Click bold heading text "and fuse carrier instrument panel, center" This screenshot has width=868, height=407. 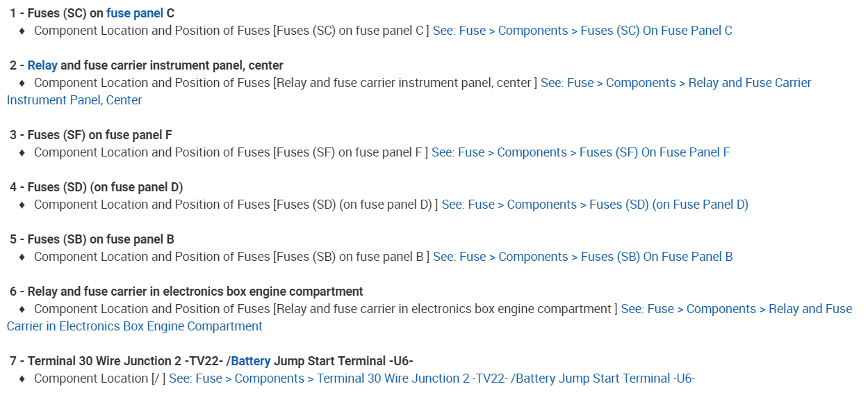(172, 65)
